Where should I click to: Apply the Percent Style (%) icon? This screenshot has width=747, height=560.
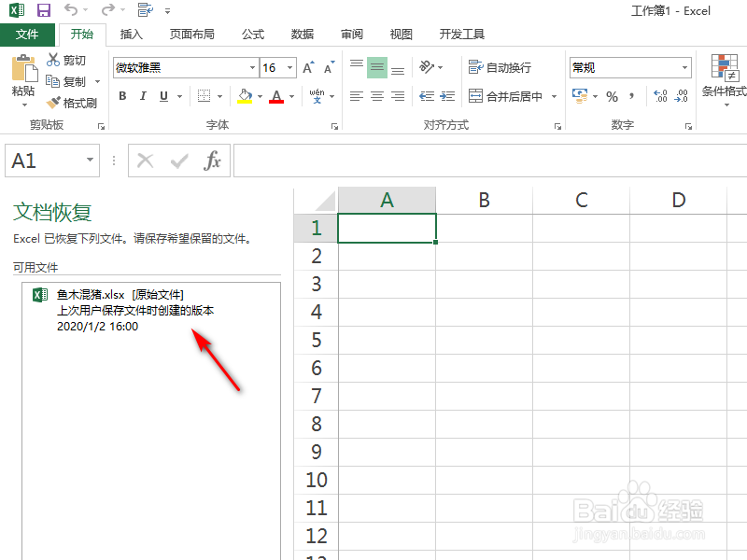612,95
